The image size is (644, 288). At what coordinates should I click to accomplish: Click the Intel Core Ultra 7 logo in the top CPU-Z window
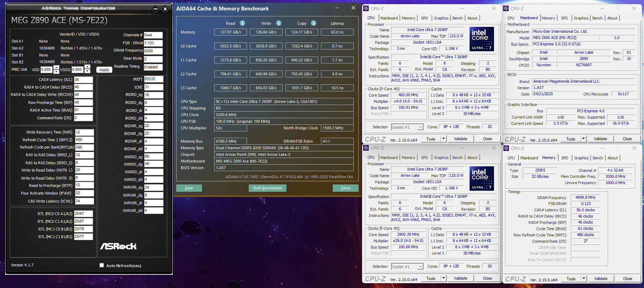(482, 39)
